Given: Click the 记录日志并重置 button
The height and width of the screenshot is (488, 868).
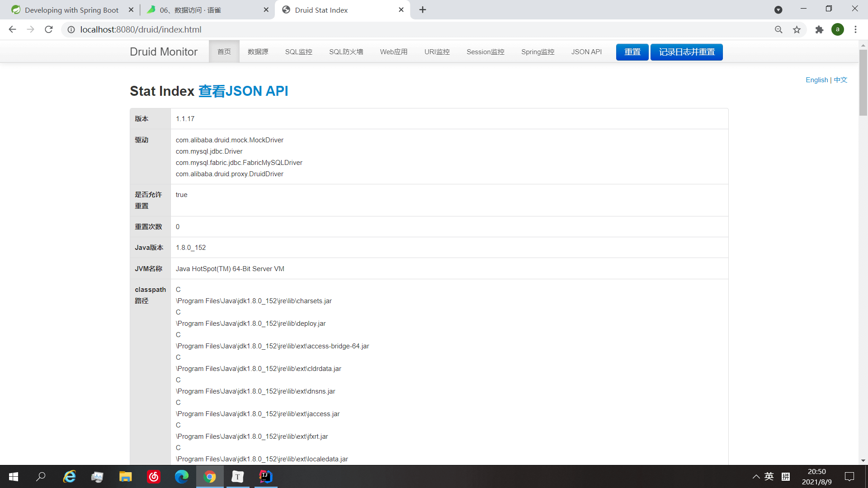Looking at the screenshot, I should (686, 52).
